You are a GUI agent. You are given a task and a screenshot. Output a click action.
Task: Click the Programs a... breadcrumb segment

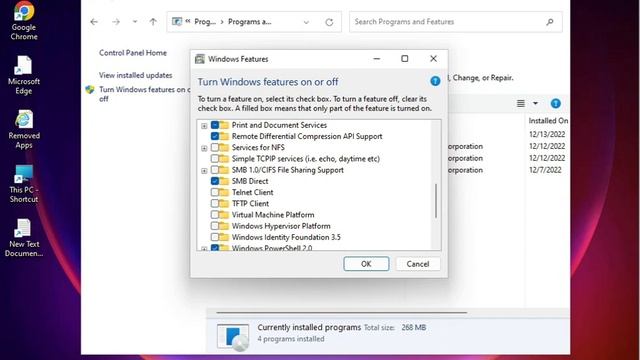click(249, 22)
